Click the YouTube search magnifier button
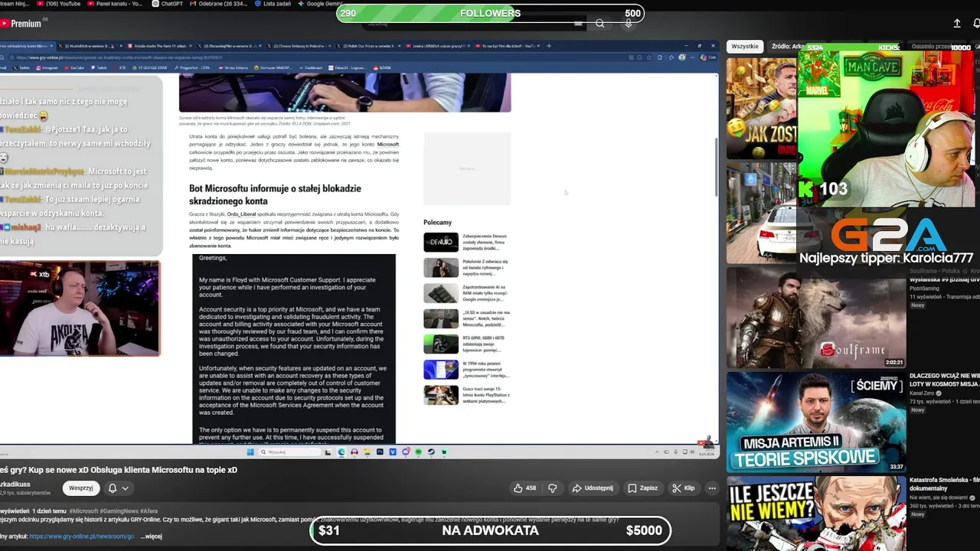The image size is (980, 551). pyautogui.click(x=600, y=24)
